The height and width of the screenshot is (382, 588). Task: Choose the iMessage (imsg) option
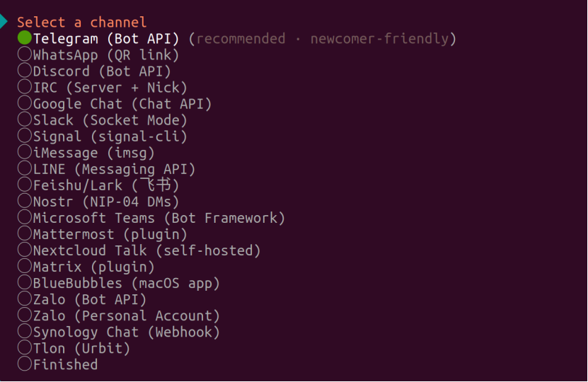[x=25, y=152]
